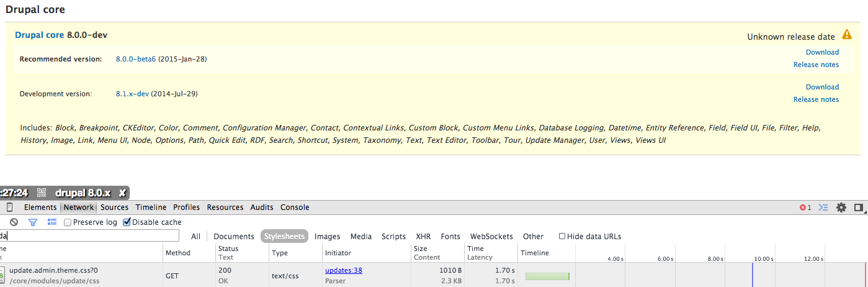The height and width of the screenshot is (287, 868).
Task: Click the blue DOMContentLoaded timeline line
Action: click(x=752, y=275)
